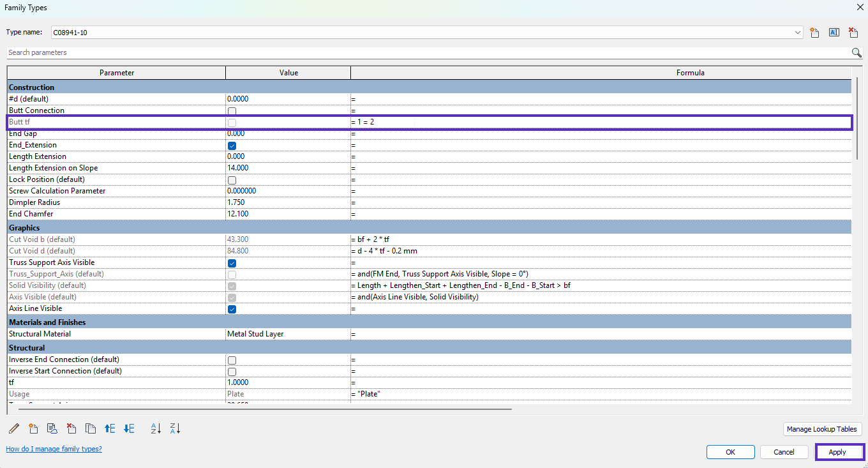This screenshot has height=468, width=868.
Task: Enable the Butt Connection checkbox
Action: click(232, 111)
